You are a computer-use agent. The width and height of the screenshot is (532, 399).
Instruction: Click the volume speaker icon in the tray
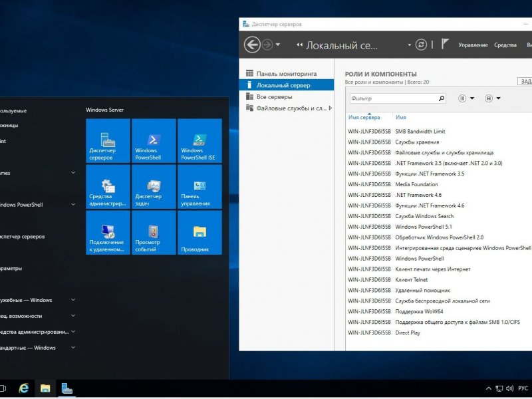(x=509, y=388)
